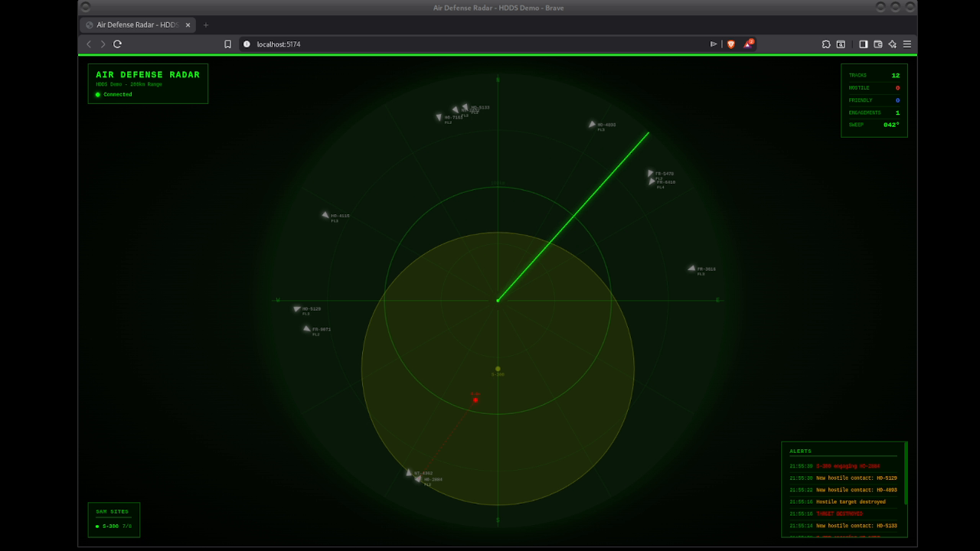
Task: Reload the radar page
Action: [117, 44]
